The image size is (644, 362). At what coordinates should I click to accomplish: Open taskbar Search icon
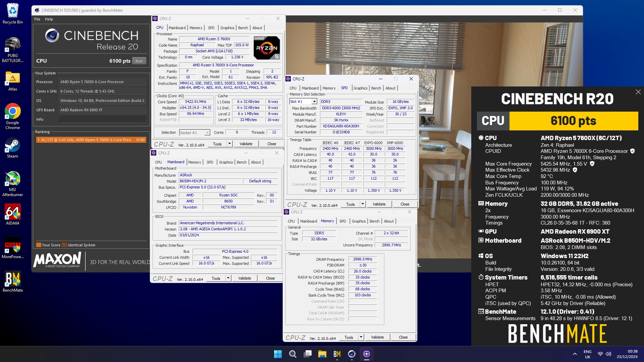coord(292,354)
